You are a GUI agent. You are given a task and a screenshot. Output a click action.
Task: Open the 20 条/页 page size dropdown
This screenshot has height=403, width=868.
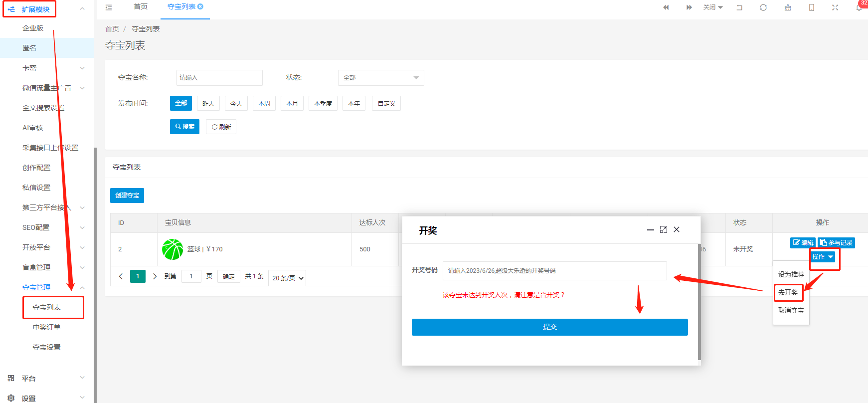pyautogui.click(x=287, y=278)
